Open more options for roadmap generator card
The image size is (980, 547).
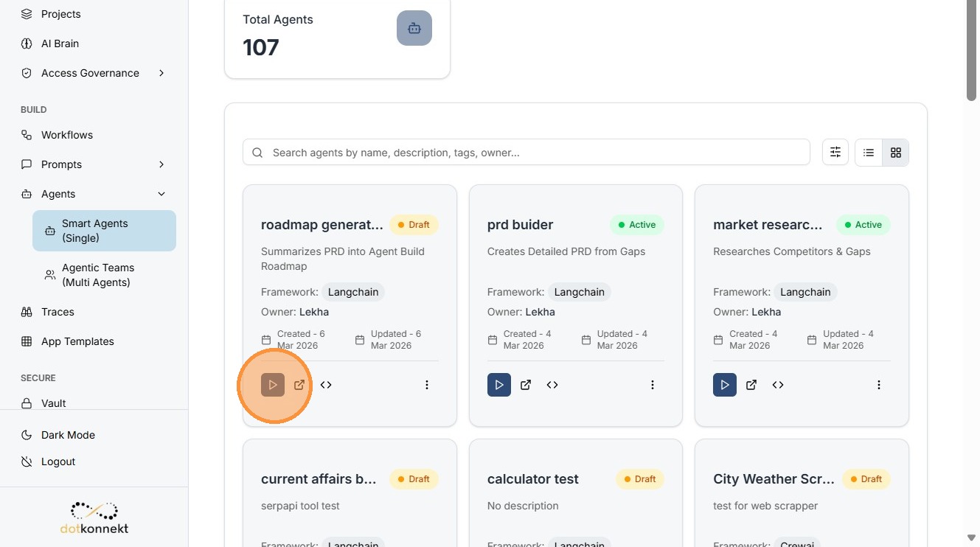click(x=427, y=385)
